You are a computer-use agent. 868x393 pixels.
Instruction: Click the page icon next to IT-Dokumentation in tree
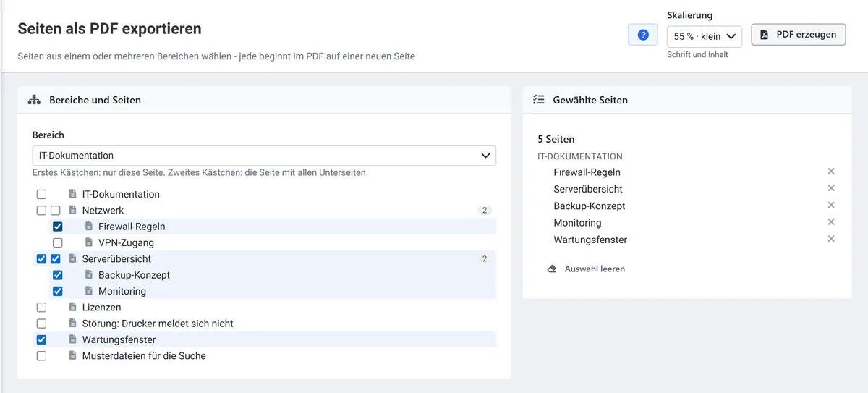point(72,194)
